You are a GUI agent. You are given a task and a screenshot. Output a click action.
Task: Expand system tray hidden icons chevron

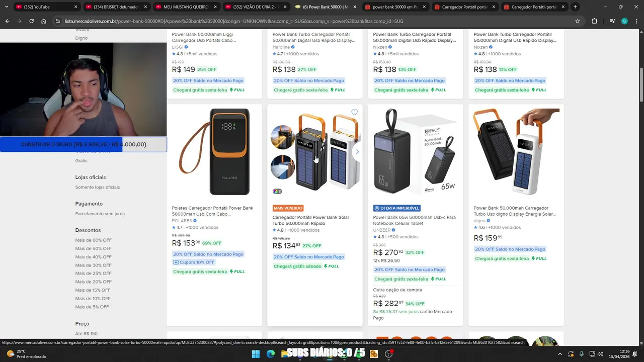click(557, 354)
